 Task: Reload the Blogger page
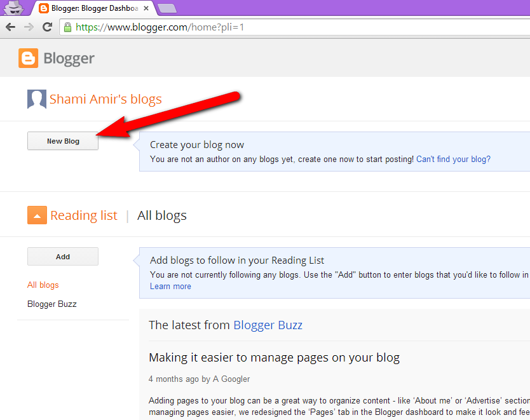click(x=47, y=27)
